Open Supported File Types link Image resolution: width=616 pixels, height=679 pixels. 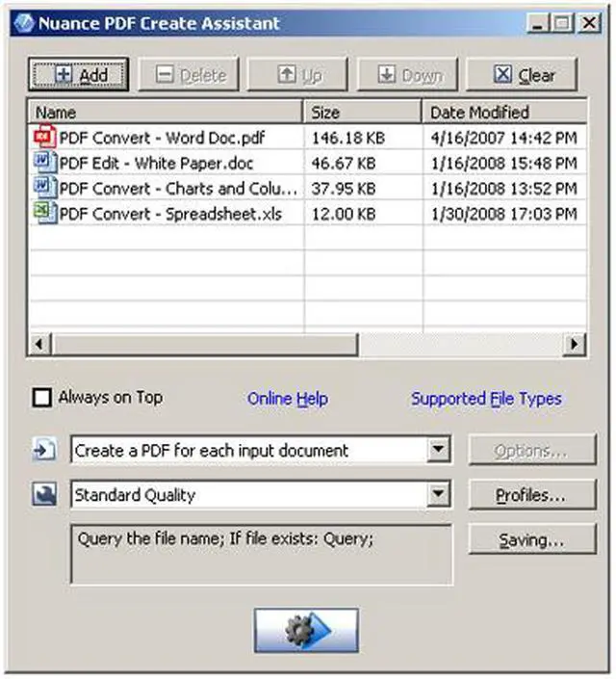pyautogui.click(x=486, y=399)
